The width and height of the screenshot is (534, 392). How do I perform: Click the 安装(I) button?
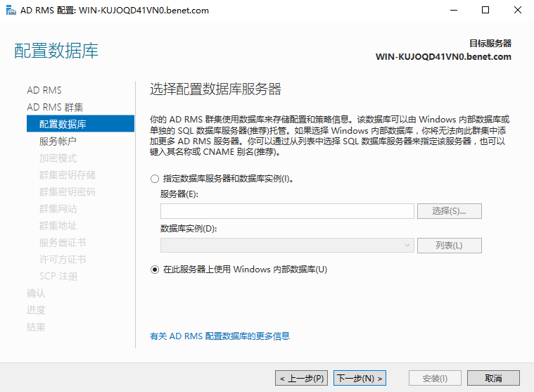coord(435,378)
